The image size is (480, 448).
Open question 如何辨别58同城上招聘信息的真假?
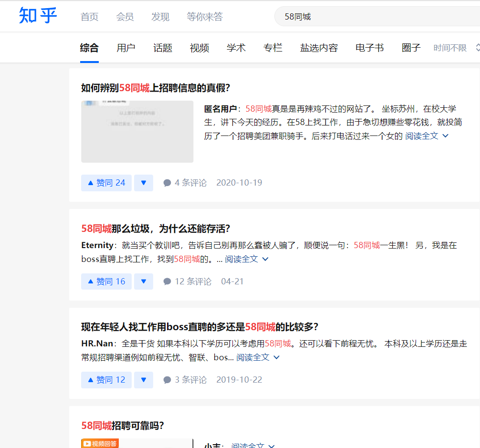[x=156, y=88]
